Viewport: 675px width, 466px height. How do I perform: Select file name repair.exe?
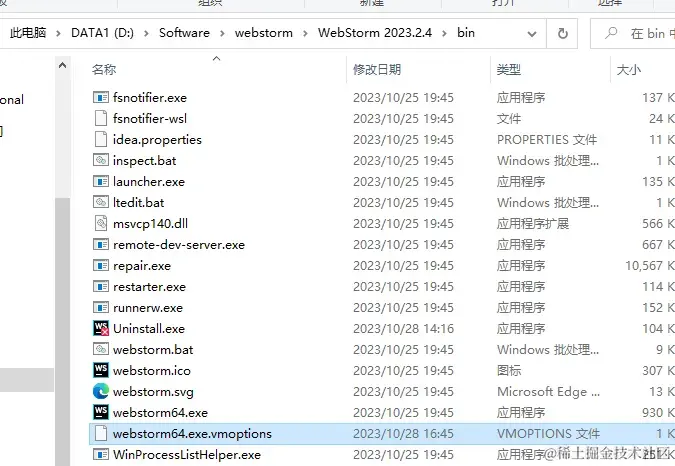142,265
